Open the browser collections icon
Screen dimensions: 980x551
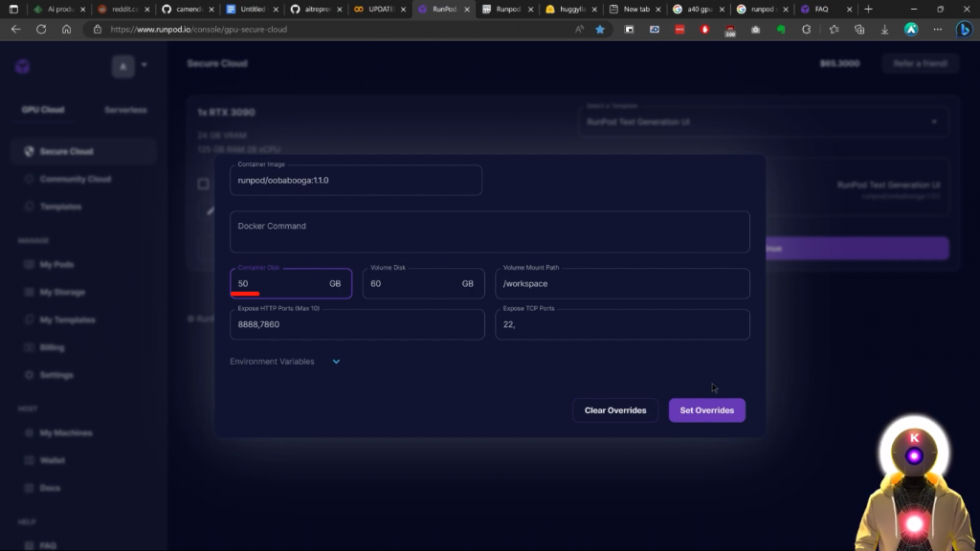tap(859, 30)
